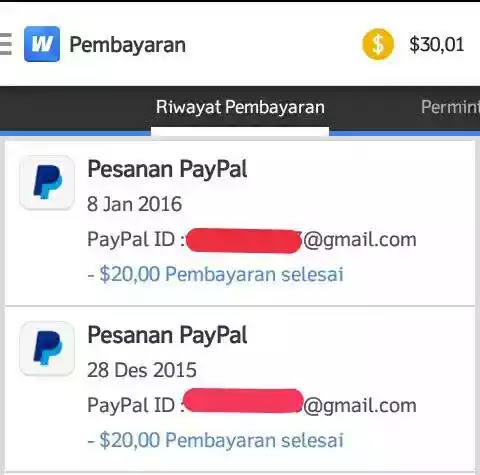Click the 8 Jan 2016 date

[x=134, y=204]
